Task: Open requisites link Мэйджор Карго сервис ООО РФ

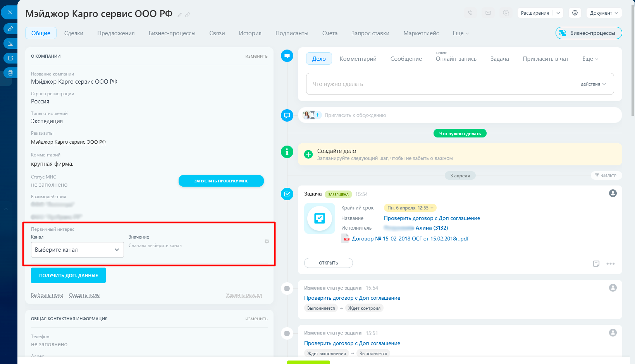Action: pyautogui.click(x=68, y=142)
